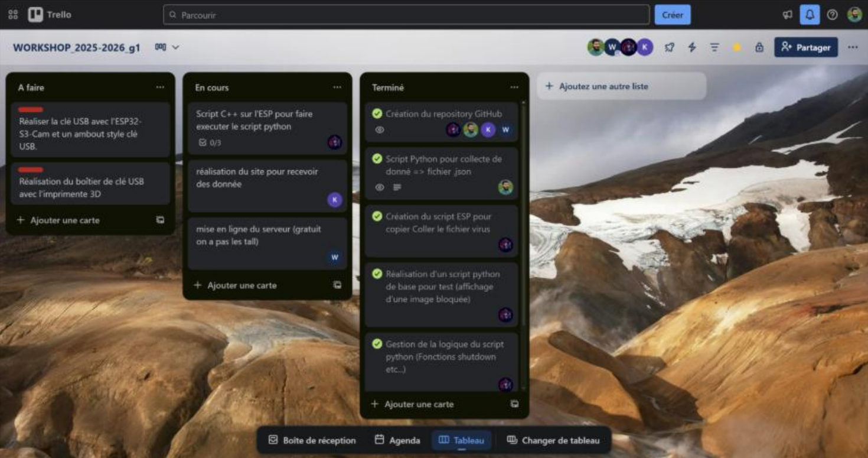
Task: Click the red label on boîtier de clé USB card
Action: pyautogui.click(x=31, y=170)
